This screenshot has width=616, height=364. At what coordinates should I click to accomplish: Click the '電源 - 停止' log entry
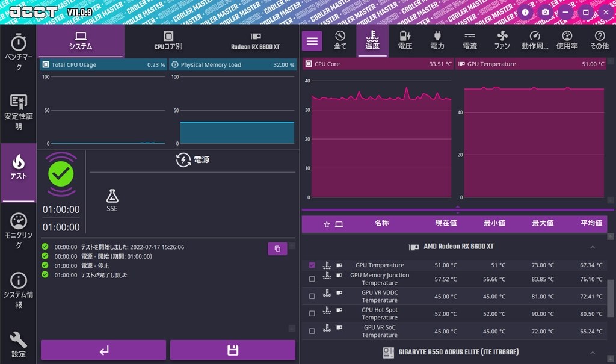(x=95, y=266)
